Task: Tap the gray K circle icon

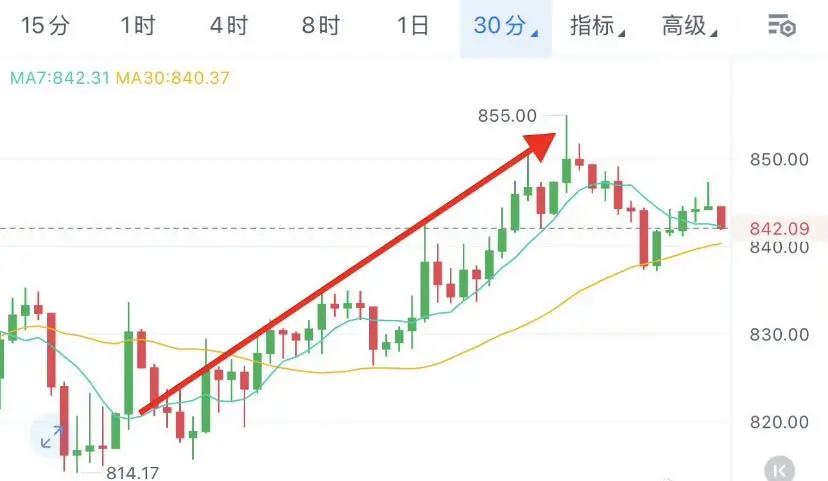Action: [779, 469]
